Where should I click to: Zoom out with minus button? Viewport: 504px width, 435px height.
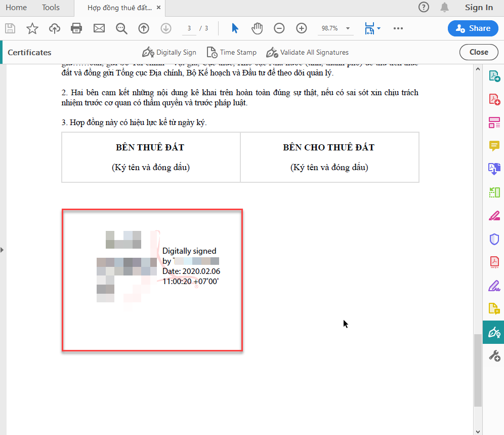click(279, 28)
